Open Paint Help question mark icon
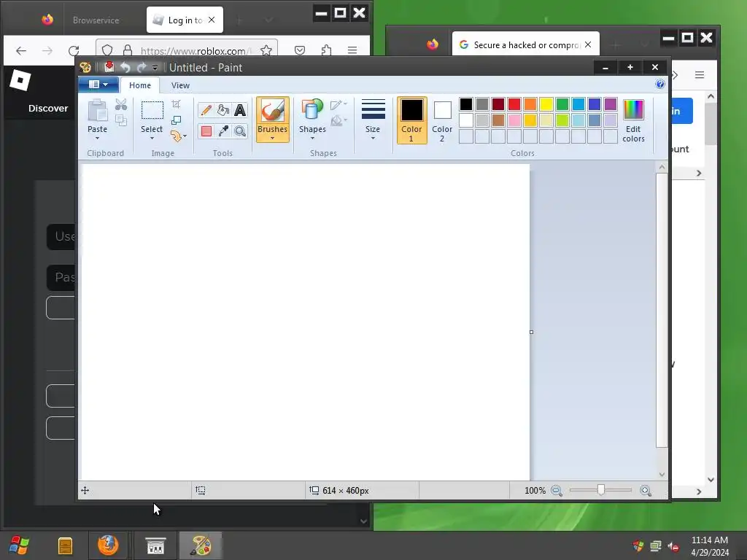Screen dimensions: 747x560 659,85
